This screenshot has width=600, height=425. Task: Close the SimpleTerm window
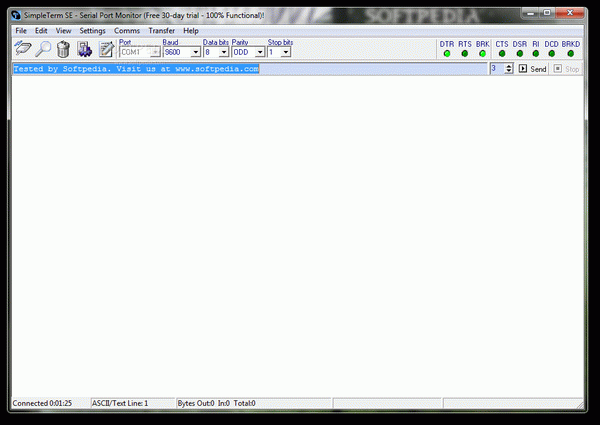[570, 13]
